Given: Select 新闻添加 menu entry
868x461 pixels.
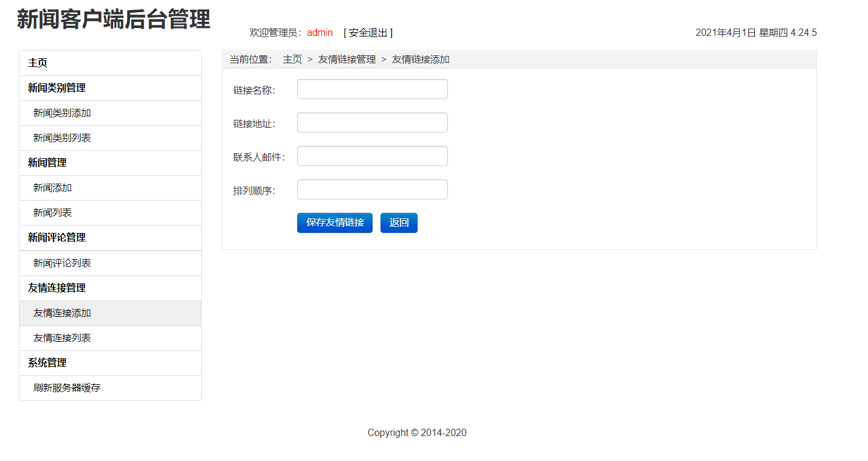Looking at the screenshot, I should click(110, 188).
